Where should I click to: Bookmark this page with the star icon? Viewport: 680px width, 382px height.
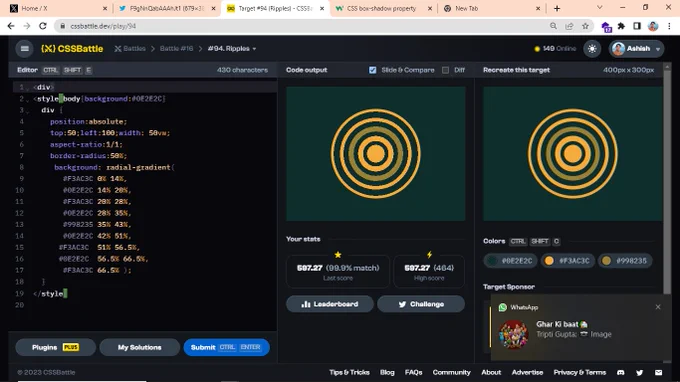click(x=585, y=26)
